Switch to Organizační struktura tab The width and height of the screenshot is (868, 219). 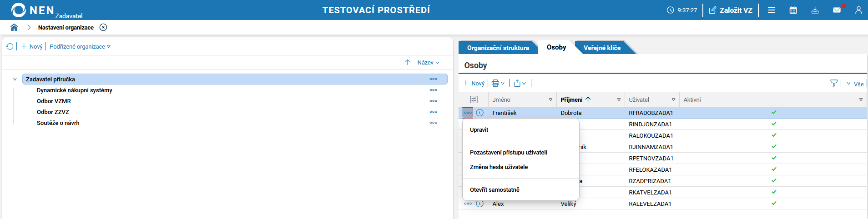[498, 48]
